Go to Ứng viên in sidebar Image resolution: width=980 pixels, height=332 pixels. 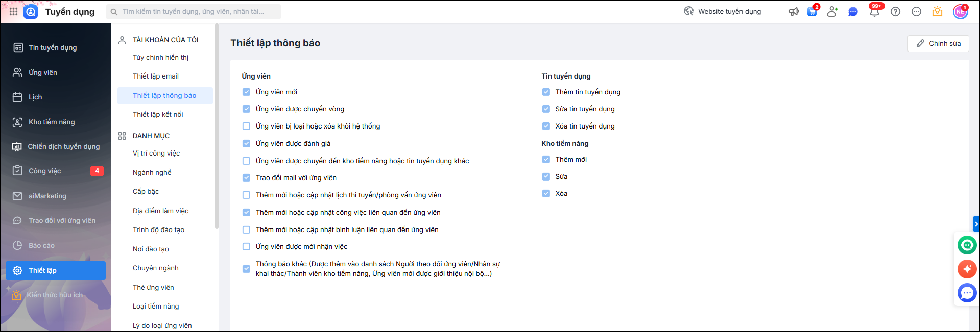point(43,72)
